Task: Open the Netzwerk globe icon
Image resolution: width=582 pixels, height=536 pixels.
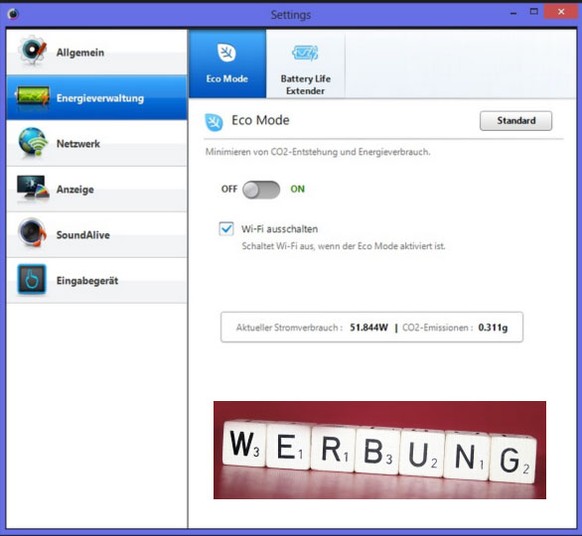Action: (33, 142)
